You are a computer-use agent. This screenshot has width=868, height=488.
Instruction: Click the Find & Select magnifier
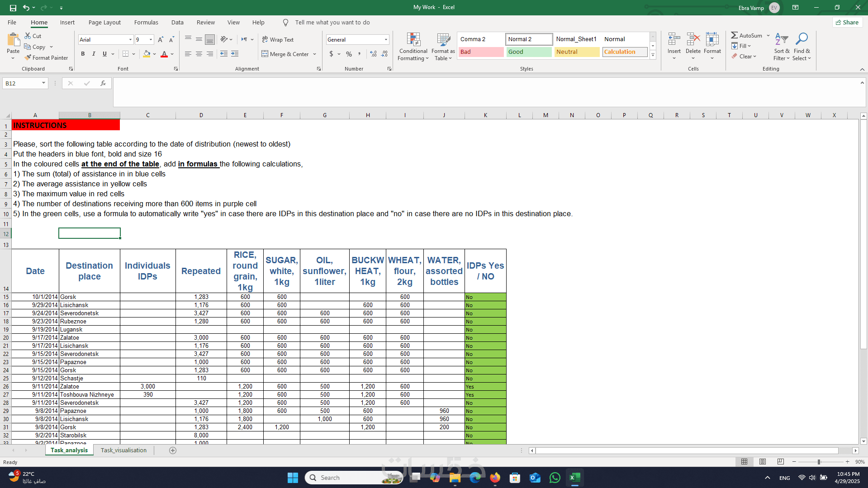point(802,39)
